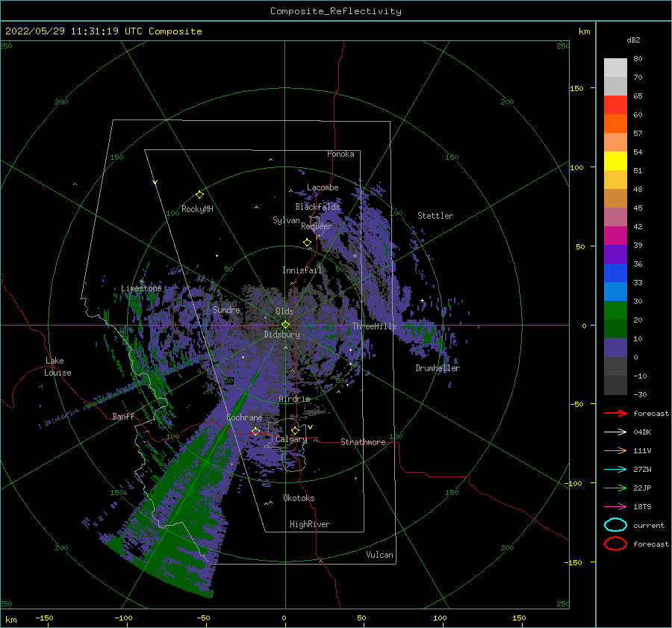Select the Stettler label

(435, 216)
